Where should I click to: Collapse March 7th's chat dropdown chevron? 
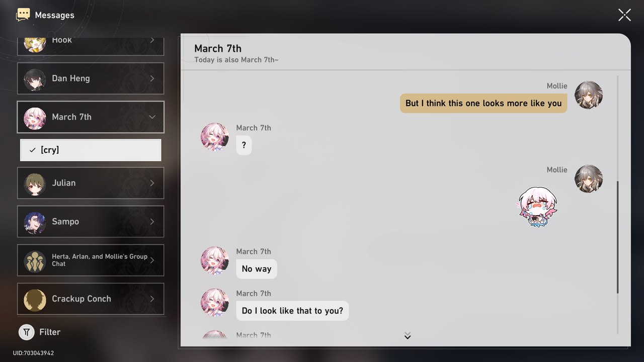tap(152, 117)
